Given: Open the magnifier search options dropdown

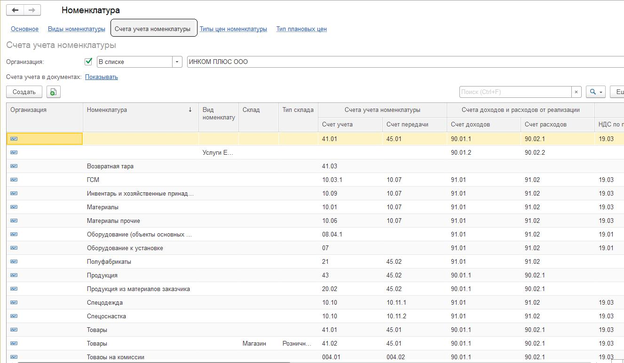Looking at the screenshot, I should [x=596, y=92].
